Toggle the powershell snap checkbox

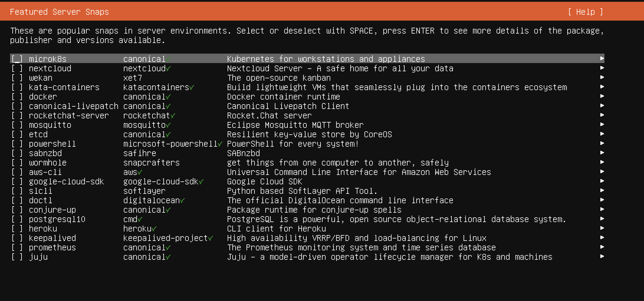[17, 144]
